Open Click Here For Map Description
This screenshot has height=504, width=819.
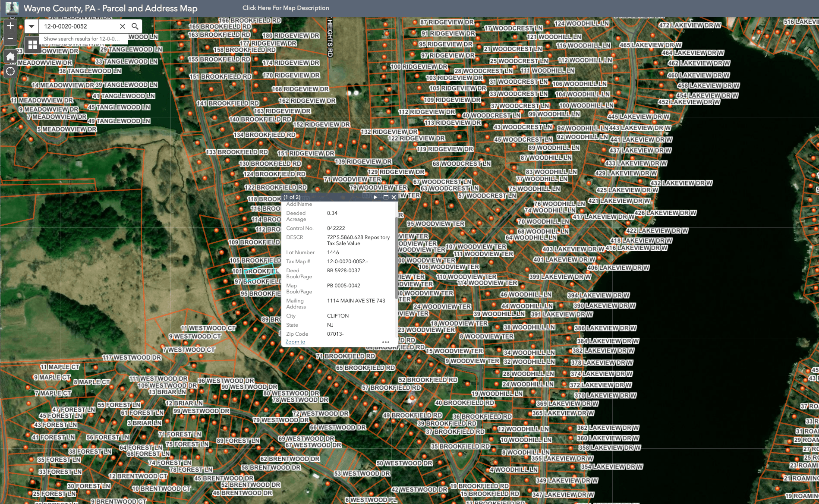click(286, 8)
